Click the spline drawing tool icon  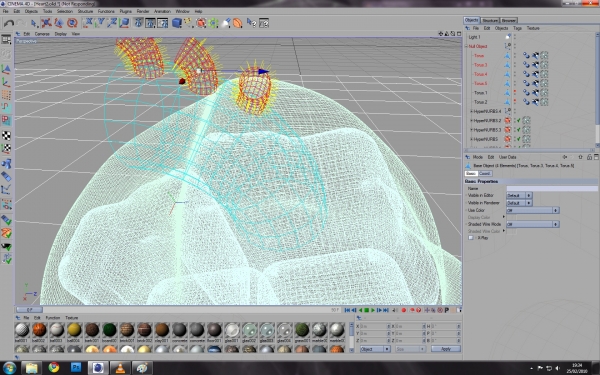click(x=188, y=23)
